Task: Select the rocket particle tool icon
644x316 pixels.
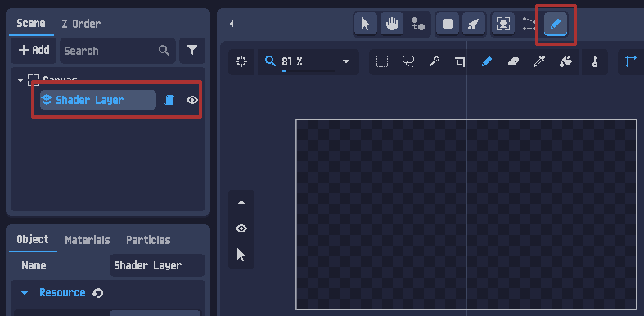Action: point(474,24)
